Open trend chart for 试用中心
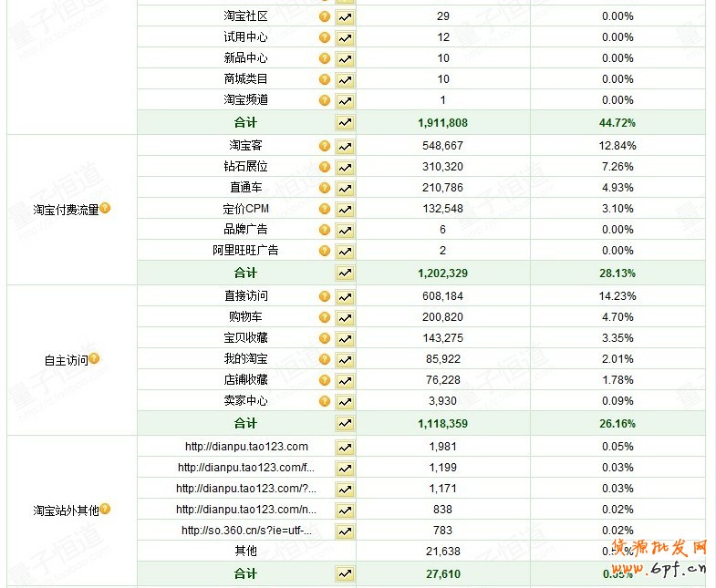Image resolution: width=716 pixels, height=588 pixels. (x=345, y=38)
